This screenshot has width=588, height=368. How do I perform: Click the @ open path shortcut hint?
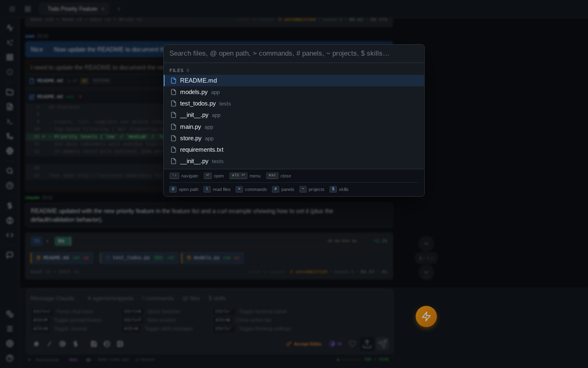click(x=184, y=189)
